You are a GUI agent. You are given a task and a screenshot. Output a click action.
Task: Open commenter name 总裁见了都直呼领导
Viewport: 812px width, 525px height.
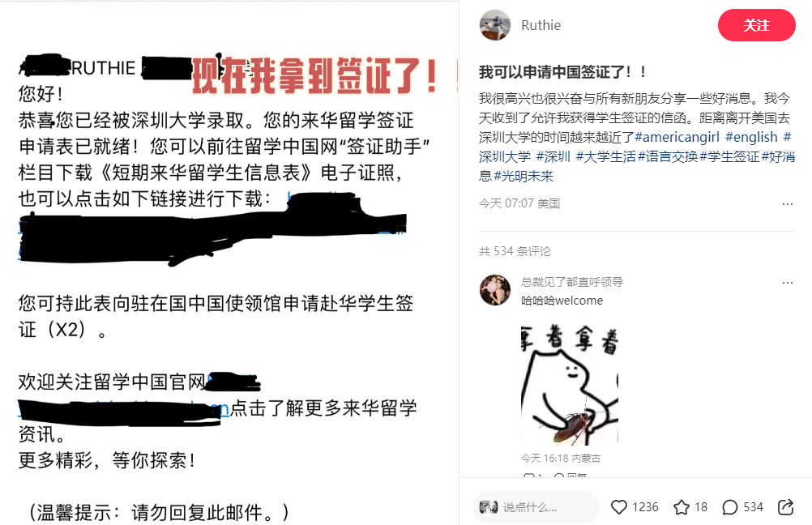571,282
